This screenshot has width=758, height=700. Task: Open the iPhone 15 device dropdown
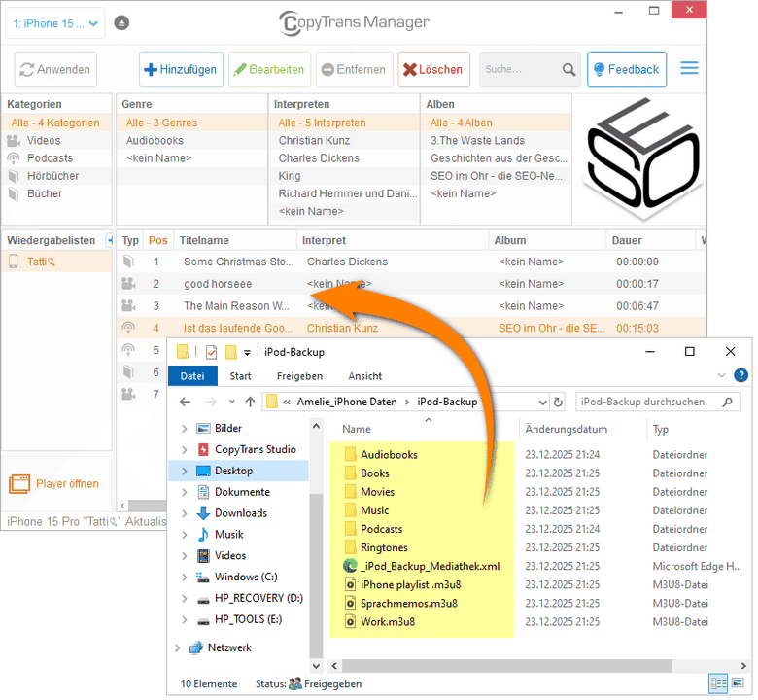(x=55, y=22)
